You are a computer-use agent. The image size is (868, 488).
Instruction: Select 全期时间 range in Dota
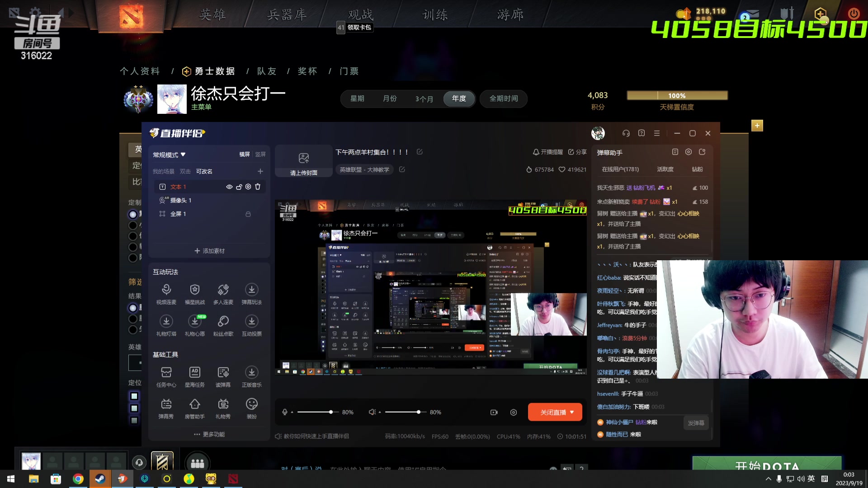(504, 99)
